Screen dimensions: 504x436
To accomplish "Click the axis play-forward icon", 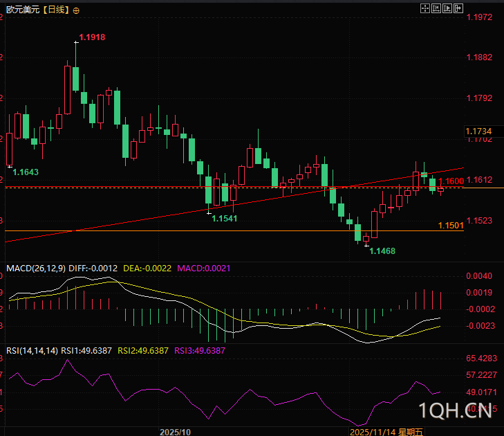I will click(x=447, y=8).
